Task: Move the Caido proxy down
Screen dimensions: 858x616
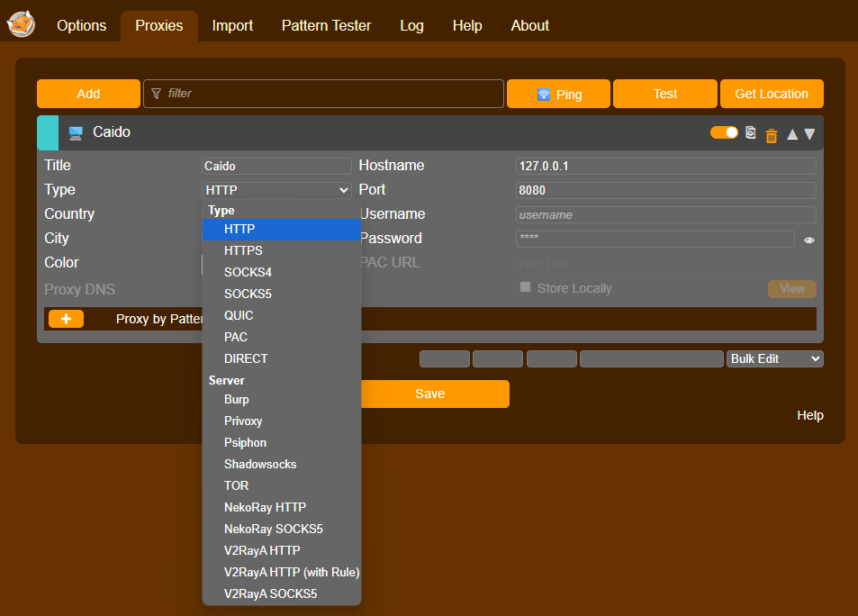Action: click(x=809, y=133)
